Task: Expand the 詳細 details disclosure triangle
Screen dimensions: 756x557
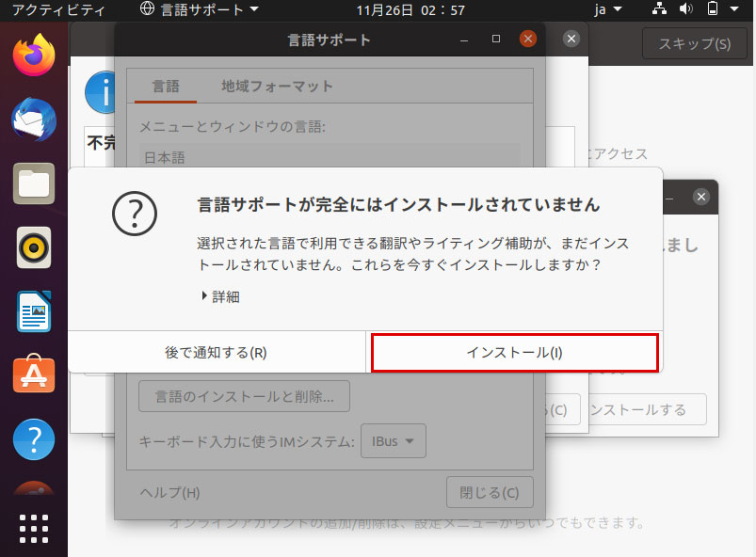Action: 204,295
